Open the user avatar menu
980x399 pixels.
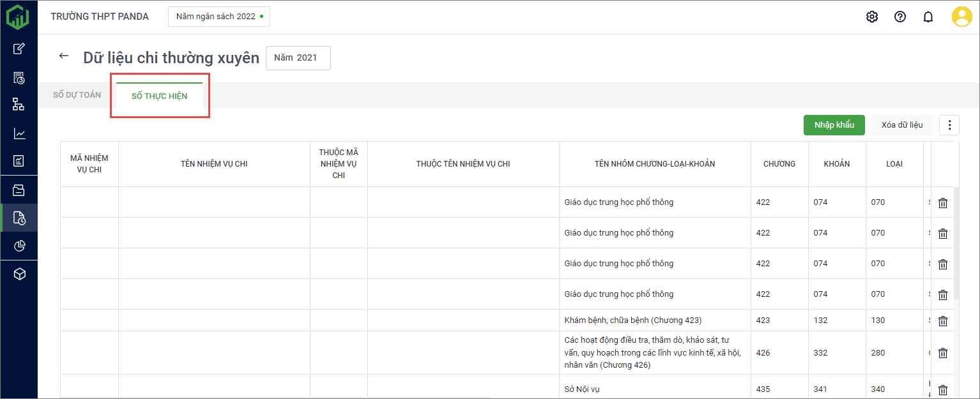coord(961,17)
